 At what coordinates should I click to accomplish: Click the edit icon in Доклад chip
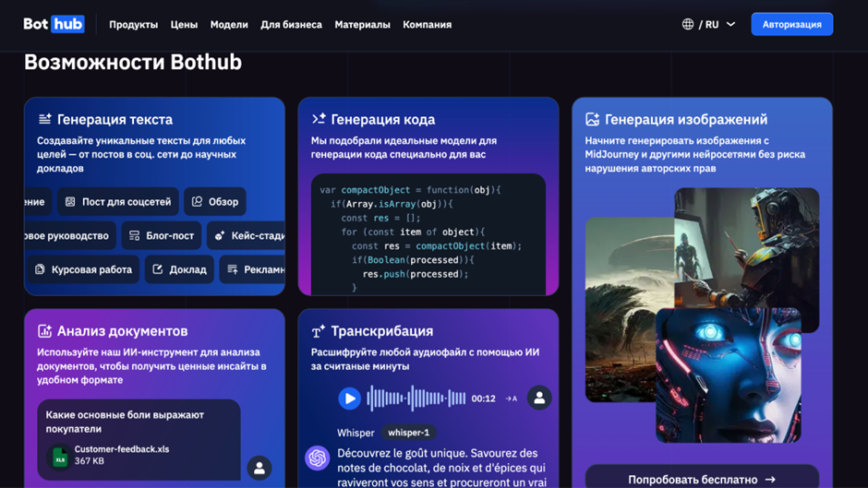pyautogui.click(x=158, y=268)
